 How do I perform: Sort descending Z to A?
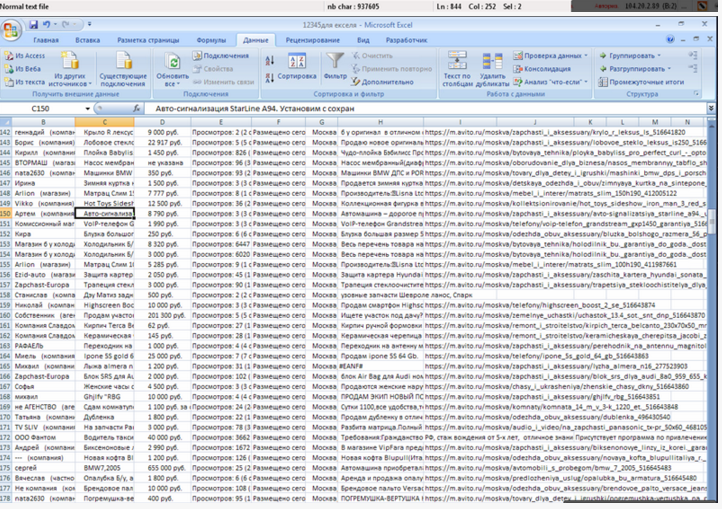[x=270, y=78]
